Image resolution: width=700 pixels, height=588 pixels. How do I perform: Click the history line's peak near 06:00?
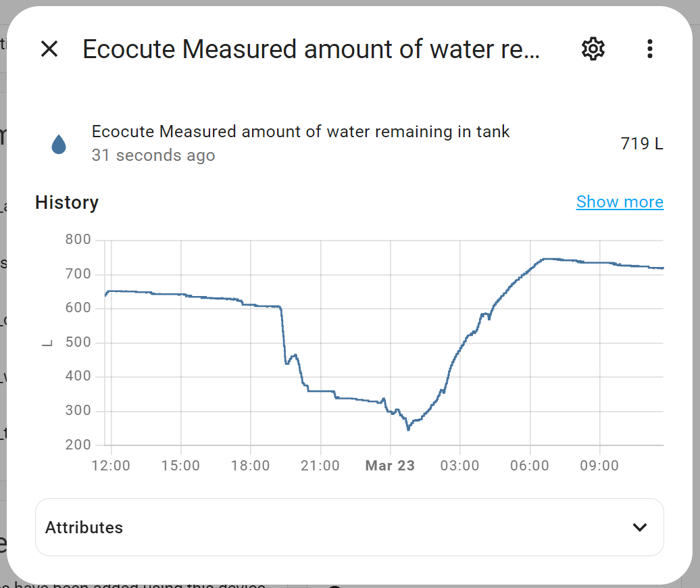(546, 259)
